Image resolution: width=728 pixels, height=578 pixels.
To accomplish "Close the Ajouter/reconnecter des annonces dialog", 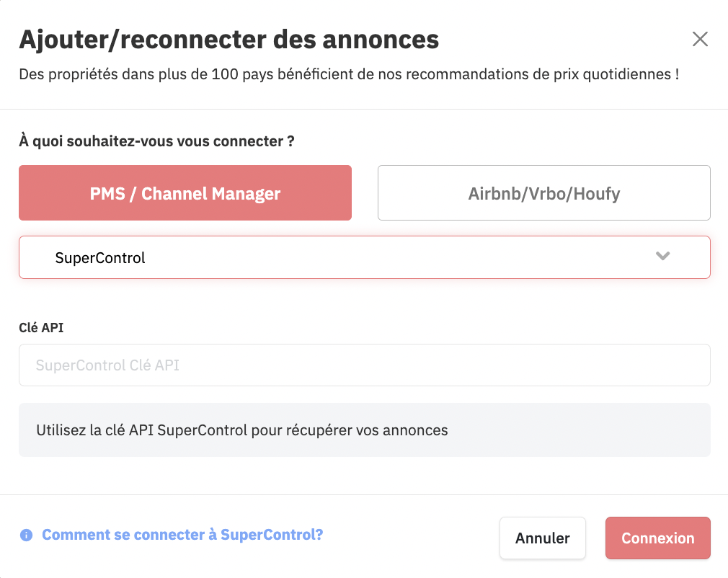I will 700,39.
